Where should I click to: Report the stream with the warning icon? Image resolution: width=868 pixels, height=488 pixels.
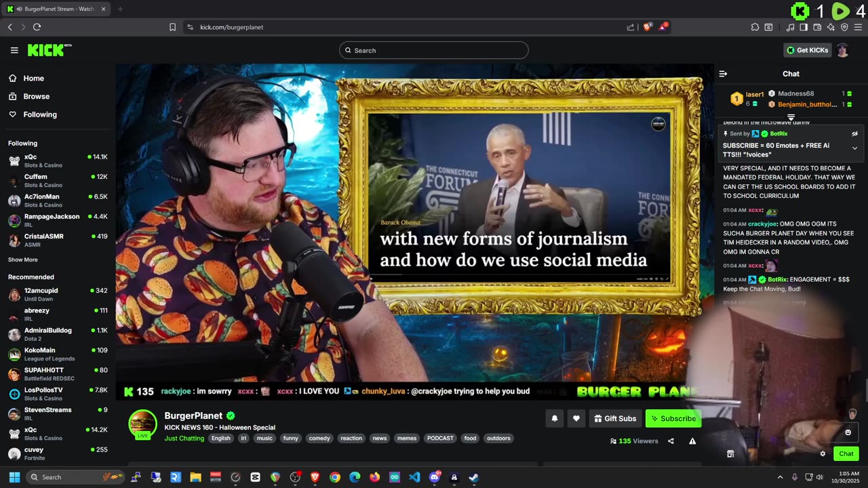(692, 441)
